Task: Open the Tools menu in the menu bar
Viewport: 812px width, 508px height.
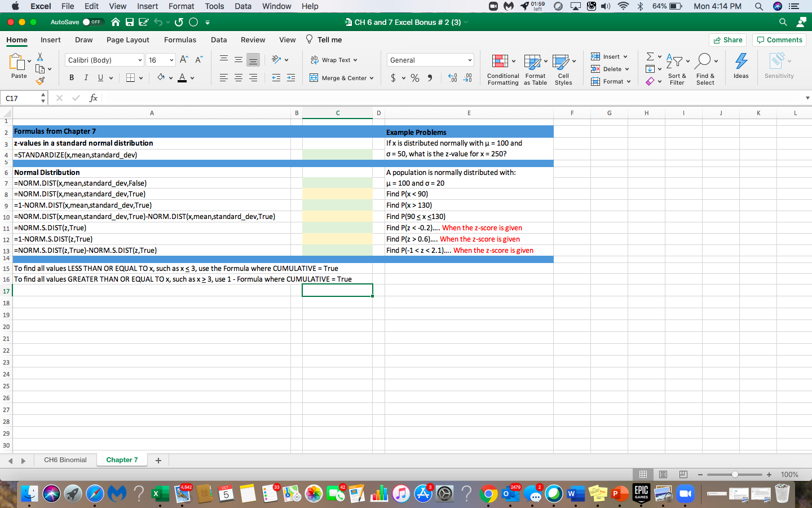Action: (x=214, y=6)
